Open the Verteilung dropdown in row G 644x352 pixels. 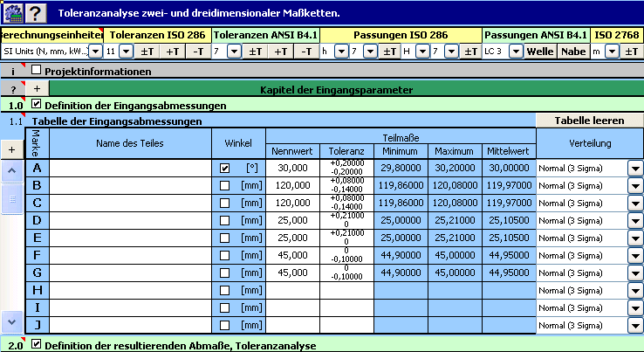[x=635, y=273]
